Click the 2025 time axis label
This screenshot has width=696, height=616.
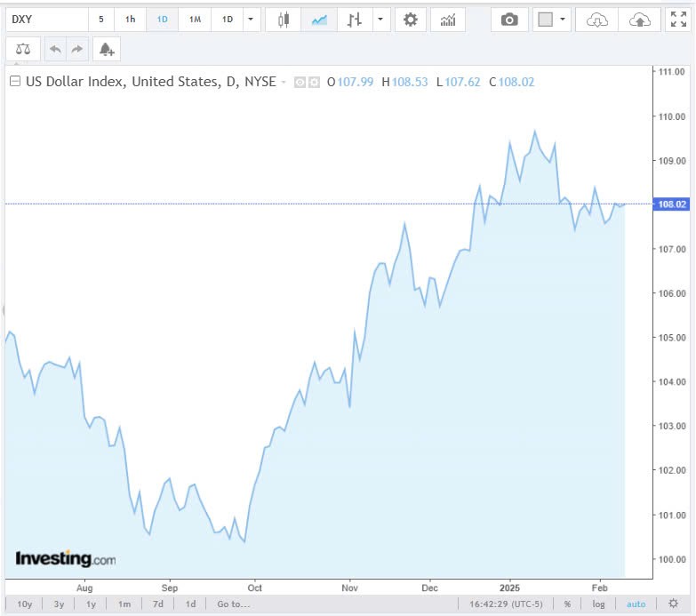pos(509,588)
